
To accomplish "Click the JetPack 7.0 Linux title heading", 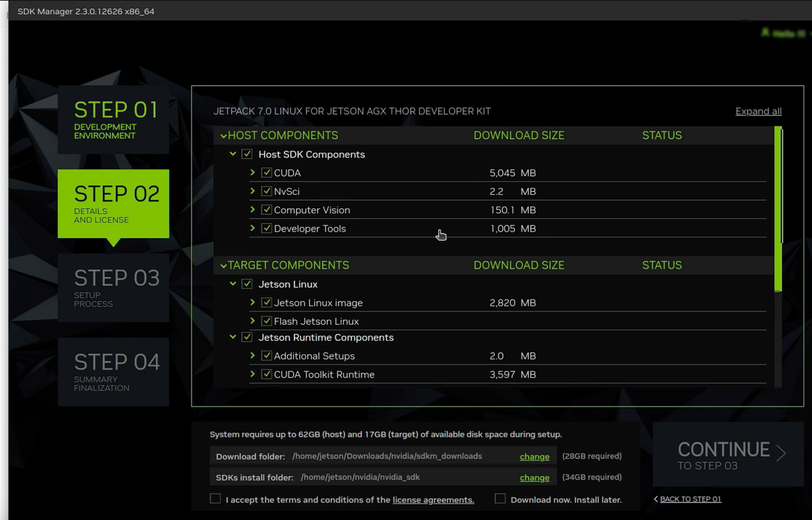I will [x=352, y=111].
